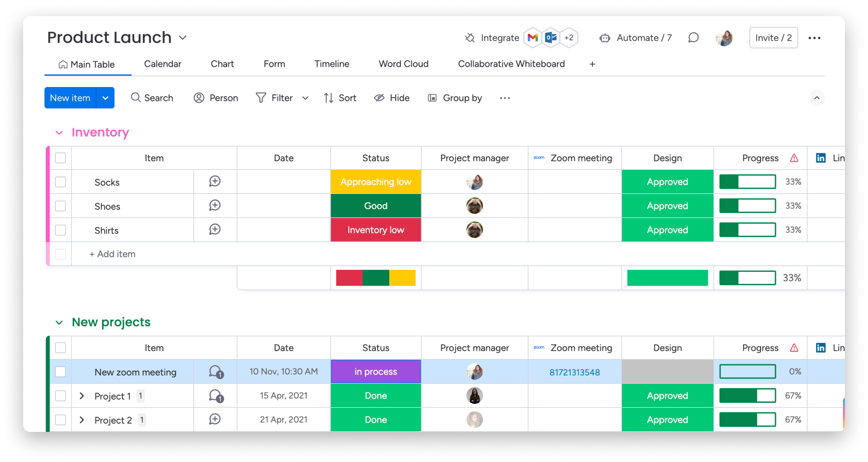Screen dimensions: 868x462
Task: Click the Sort arrows icon
Action: tap(328, 98)
